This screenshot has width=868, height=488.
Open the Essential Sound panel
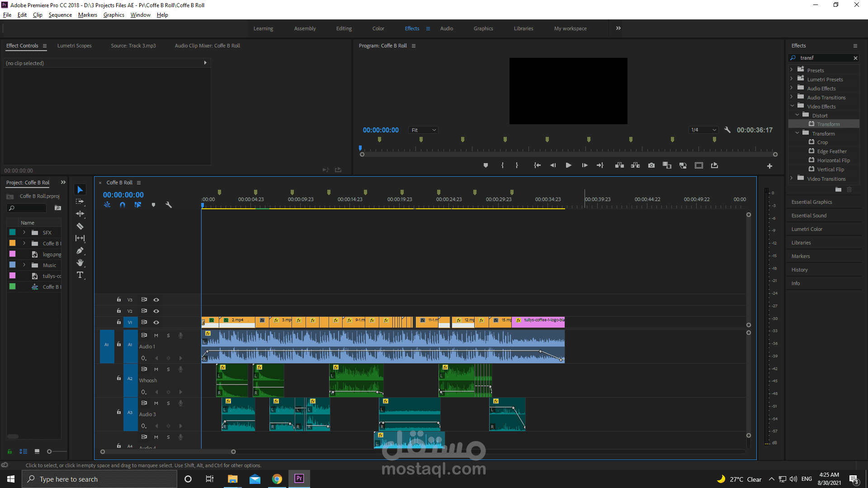(809, 216)
